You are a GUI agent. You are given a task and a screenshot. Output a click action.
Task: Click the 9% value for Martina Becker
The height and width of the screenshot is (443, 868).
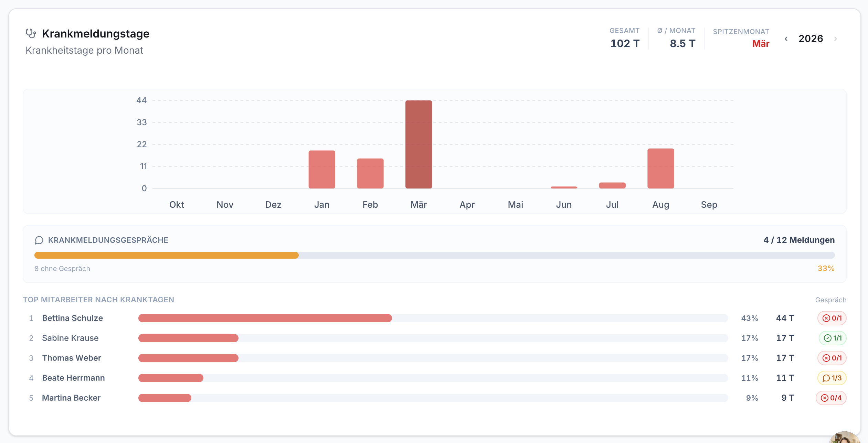pos(752,398)
